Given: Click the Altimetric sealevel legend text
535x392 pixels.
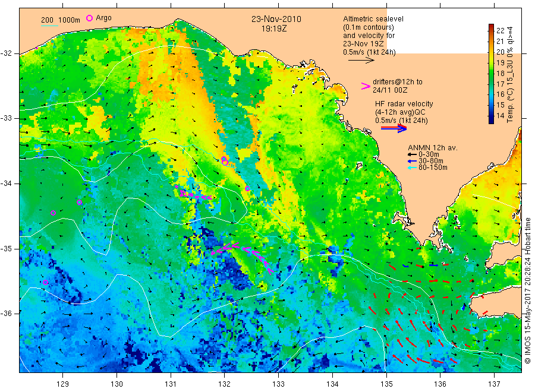Looking at the screenshot, I should click(373, 19).
